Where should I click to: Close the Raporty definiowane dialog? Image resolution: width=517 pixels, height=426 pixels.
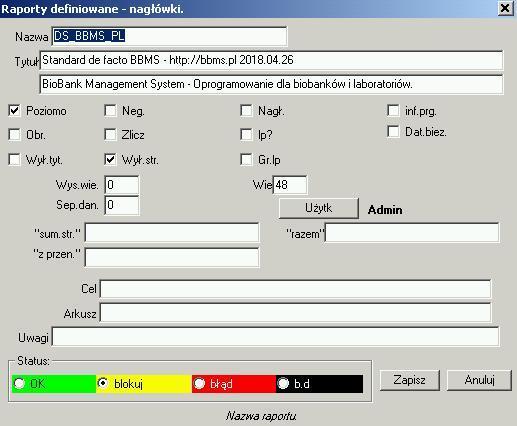click(x=505, y=8)
